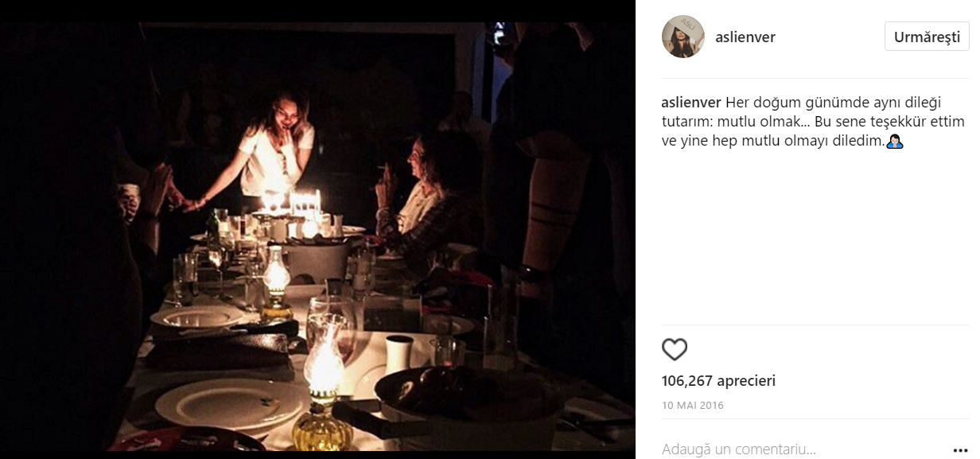This screenshot has width=980, height=459.
Task: Open the aslienver username in the post header
Action: 746,37
